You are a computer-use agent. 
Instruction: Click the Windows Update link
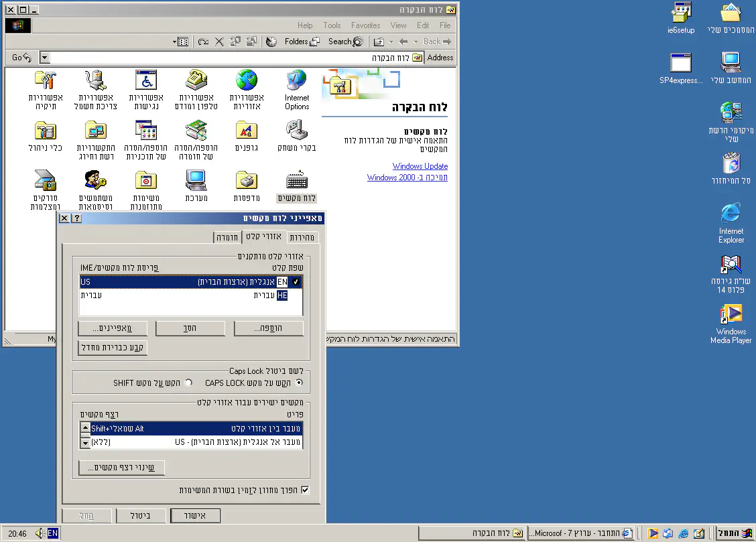[420, 166]
